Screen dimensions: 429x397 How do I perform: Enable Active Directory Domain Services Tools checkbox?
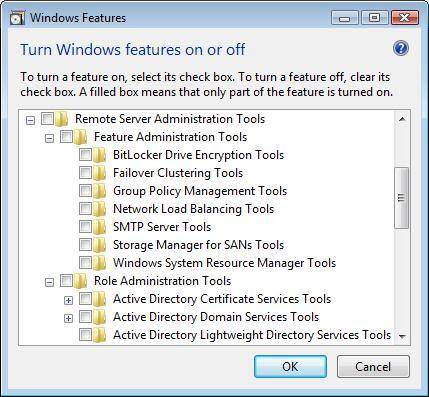[85, 317]
